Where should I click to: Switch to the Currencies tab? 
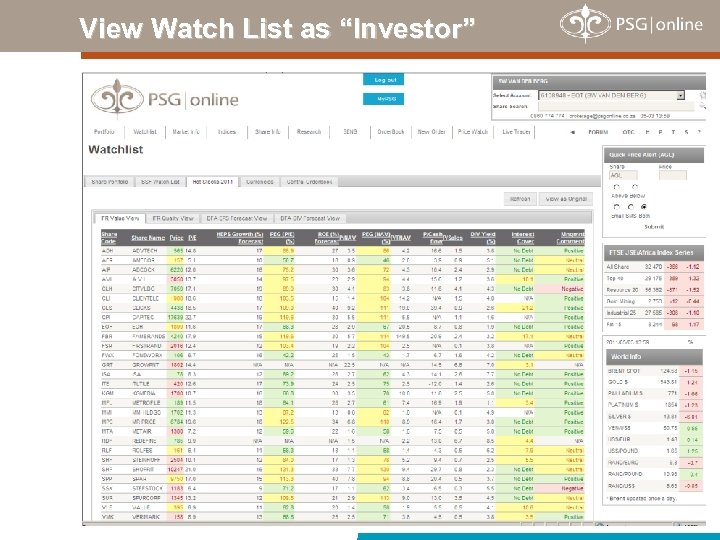(259, 182)
